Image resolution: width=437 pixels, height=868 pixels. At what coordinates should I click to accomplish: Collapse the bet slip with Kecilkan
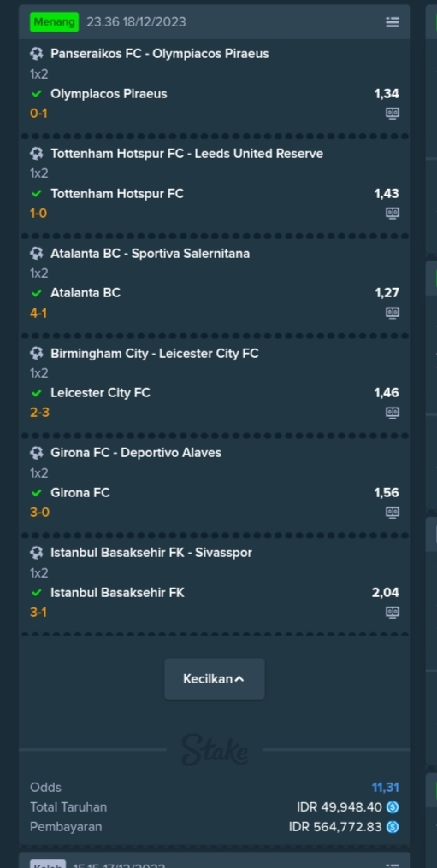click(x=215, y=678)
